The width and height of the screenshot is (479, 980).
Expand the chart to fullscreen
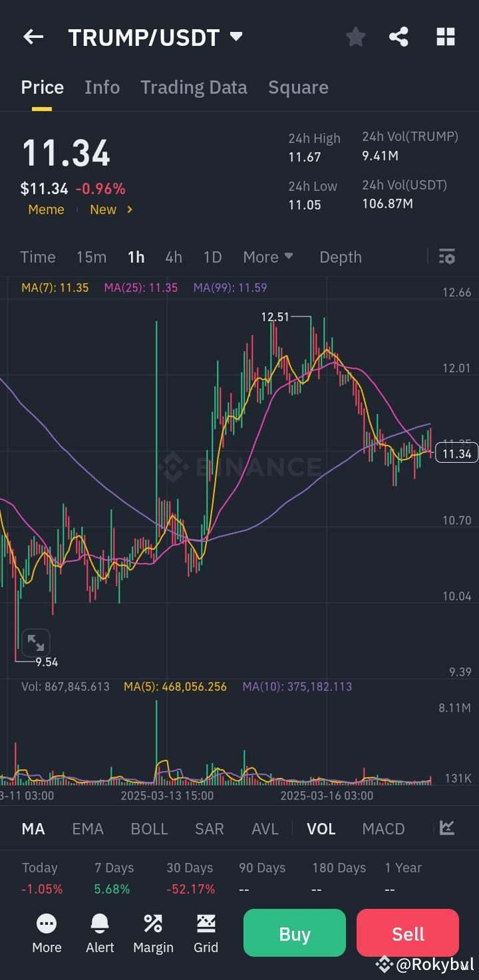pos(35,642)
